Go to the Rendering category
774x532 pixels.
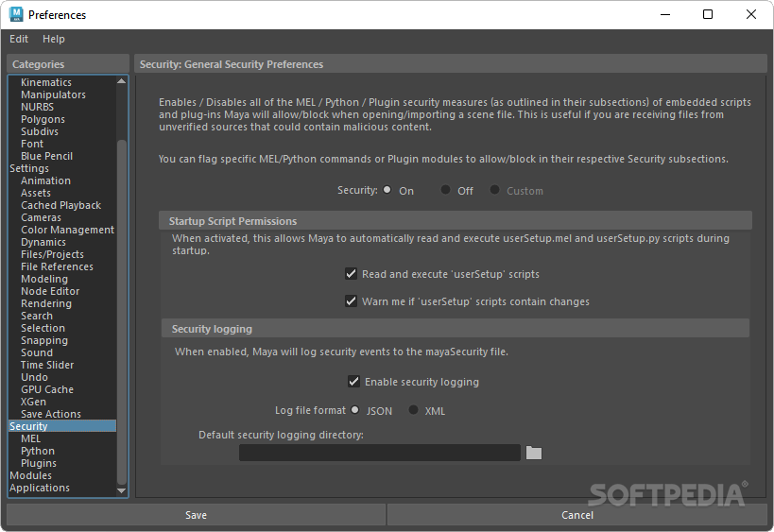[x=46, y=303]
